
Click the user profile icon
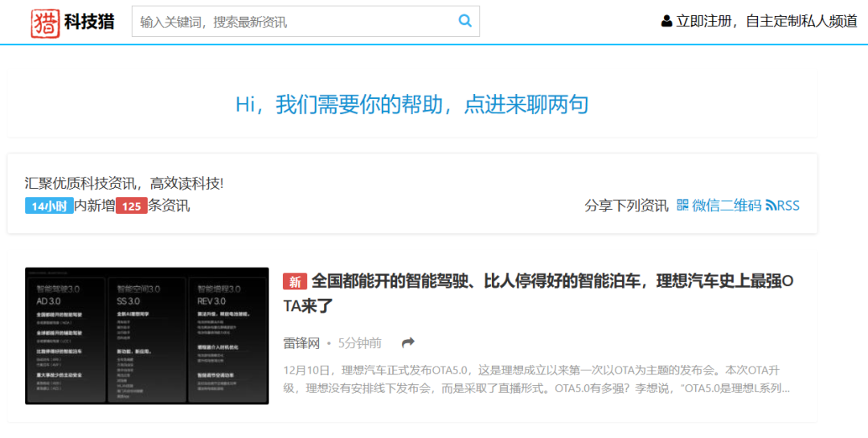pos(666,22)
